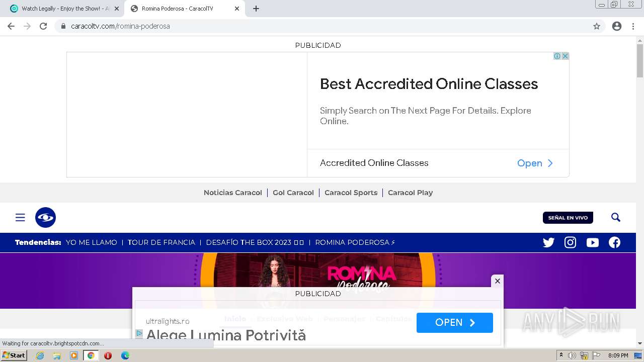This screenshot has width=644, height=362.
Task: Open Caracol Twitter profile
Action: click(x=548, y=242)
